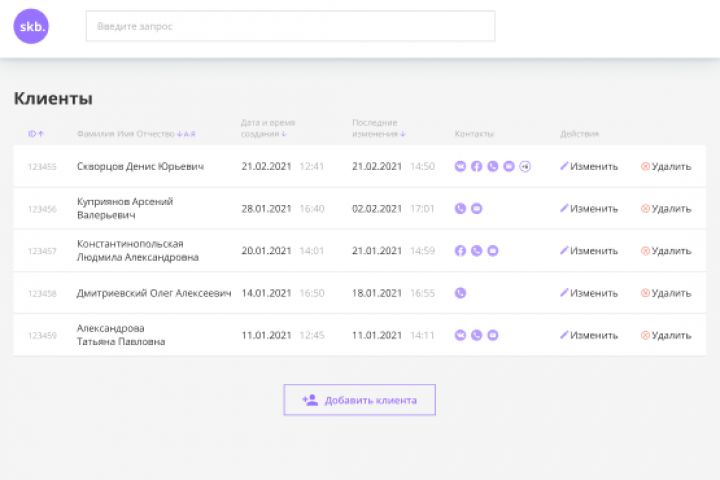The width and height of the screenshot is (720, 480).
Task: Click VK icon for Александрова Татьяна Павловна
Action: tap(460, 335)
